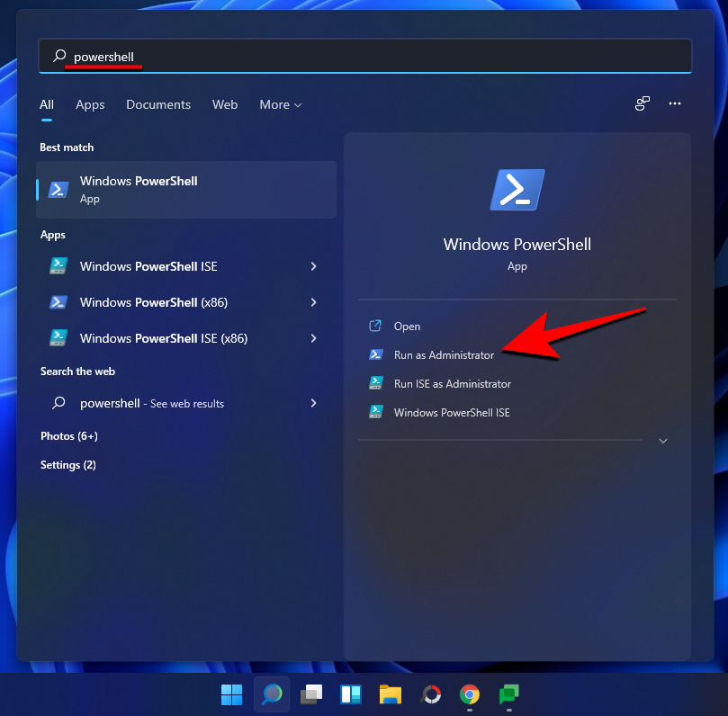This screenshot has height=716, width=728.
Task: Open the green chat app on the taskbar
Action: tap(508, 694)
